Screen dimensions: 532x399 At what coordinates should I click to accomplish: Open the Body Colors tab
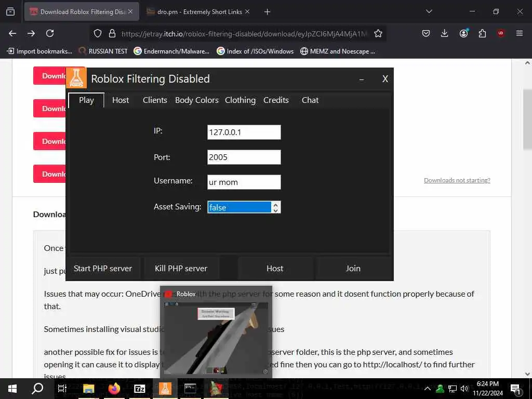click(x=196, y=100)
